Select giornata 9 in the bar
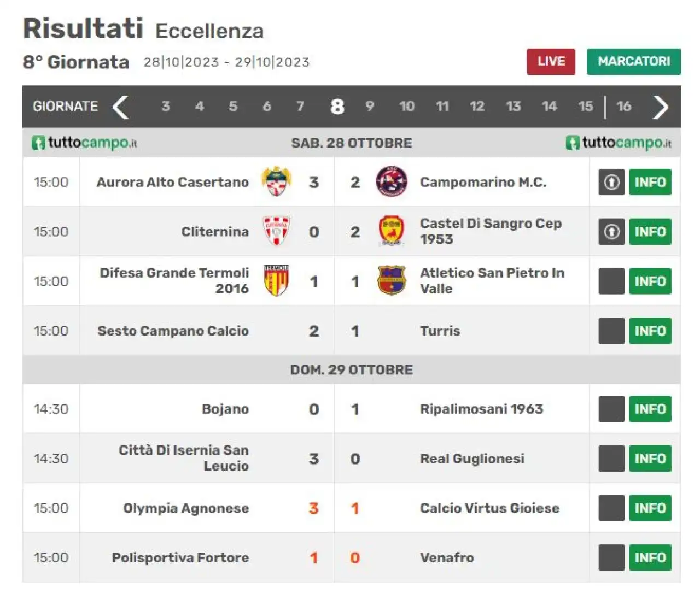 pos(370,106)
